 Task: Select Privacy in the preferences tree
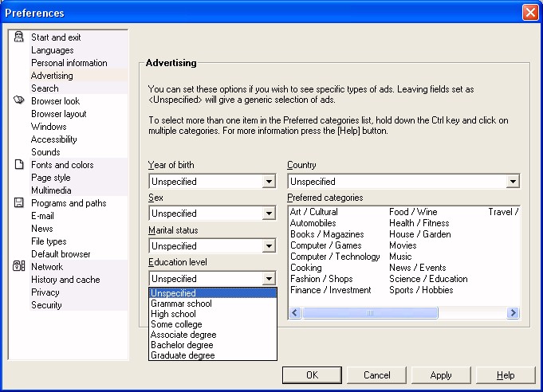point(45,292)
